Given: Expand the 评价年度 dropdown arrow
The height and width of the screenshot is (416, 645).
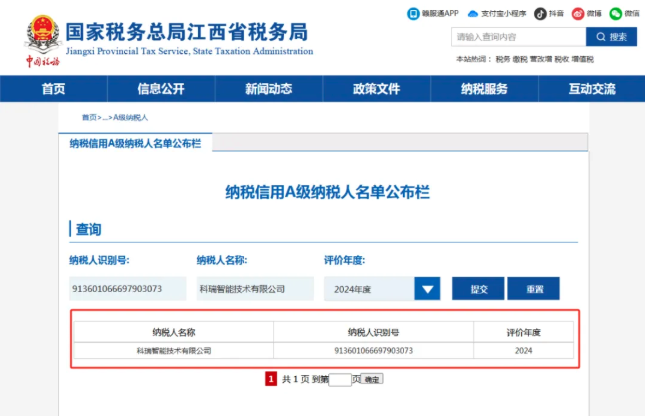Looking at the screenshot, I should tap(428, 289).
